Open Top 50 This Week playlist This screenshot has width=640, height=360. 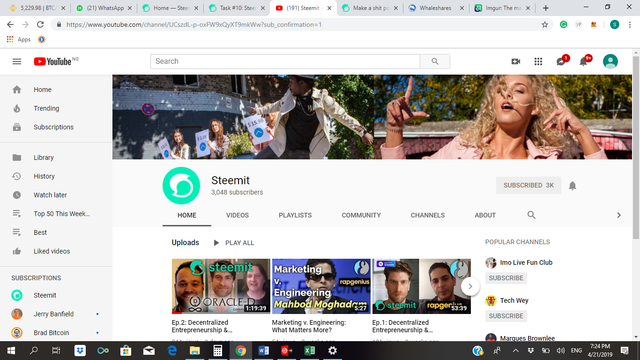(x=56, y=213)
